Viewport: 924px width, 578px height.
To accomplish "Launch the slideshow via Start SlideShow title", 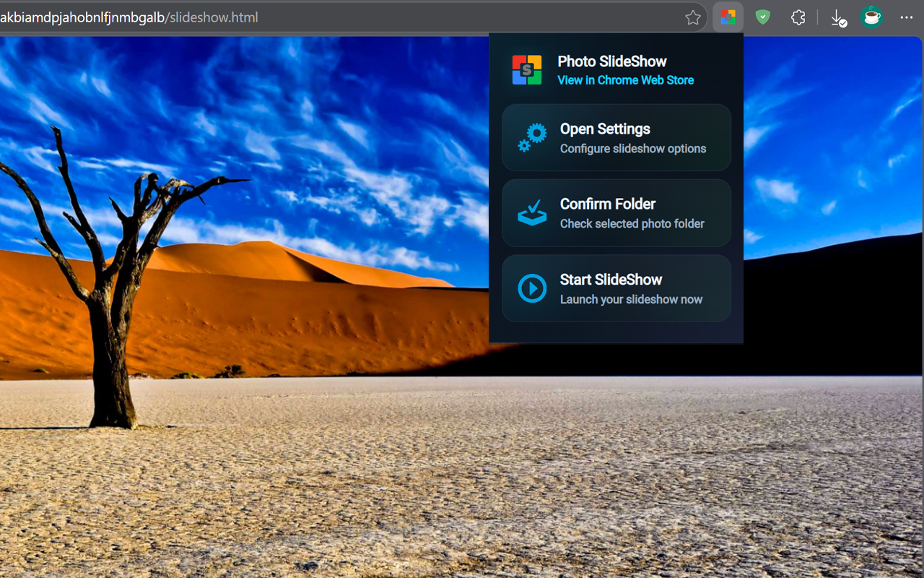I will 611,280.
